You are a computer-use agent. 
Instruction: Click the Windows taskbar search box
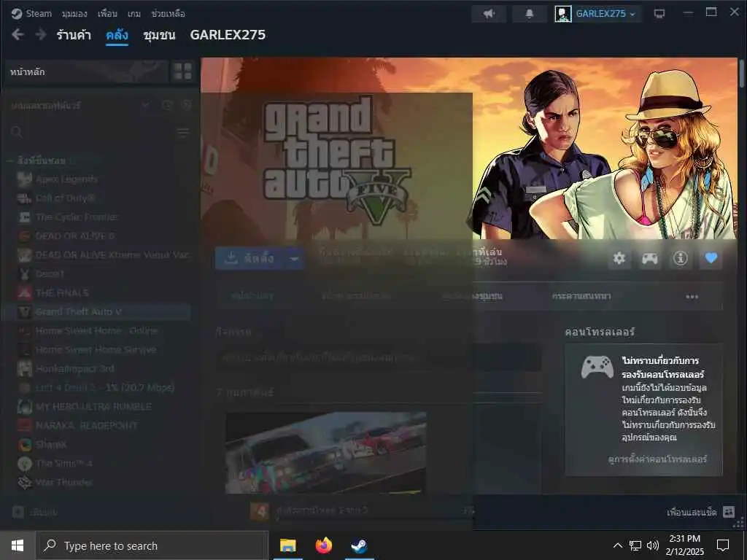coord(152,545)
